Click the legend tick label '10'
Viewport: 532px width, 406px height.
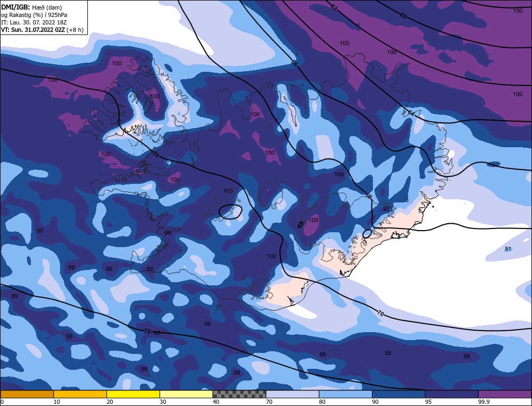pyautogui.click(x=57, y=402)
